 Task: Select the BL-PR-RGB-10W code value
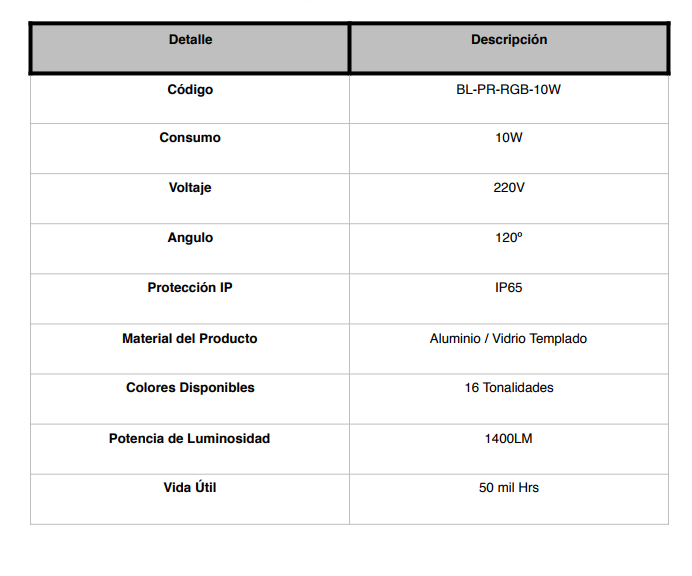tap(508, 90)
